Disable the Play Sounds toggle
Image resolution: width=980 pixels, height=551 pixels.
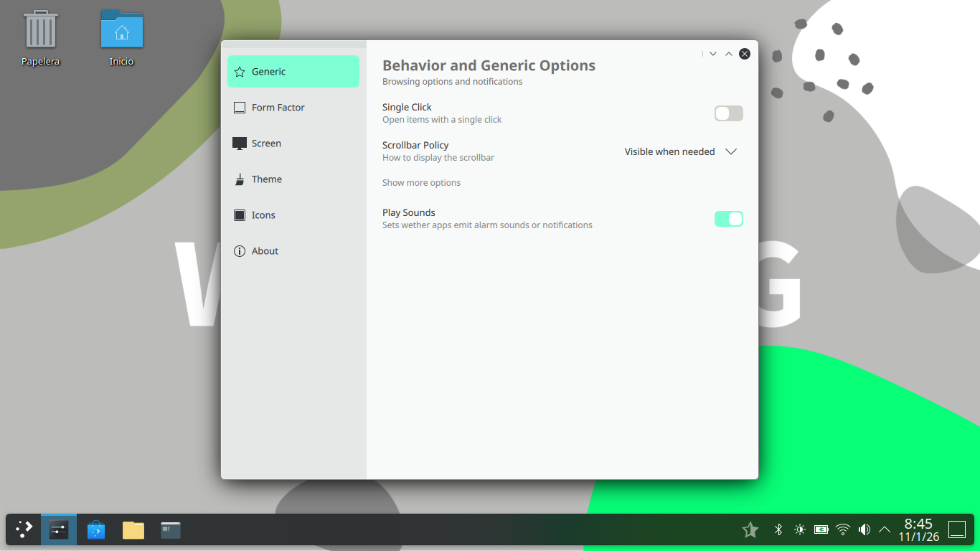click(728, 219)
